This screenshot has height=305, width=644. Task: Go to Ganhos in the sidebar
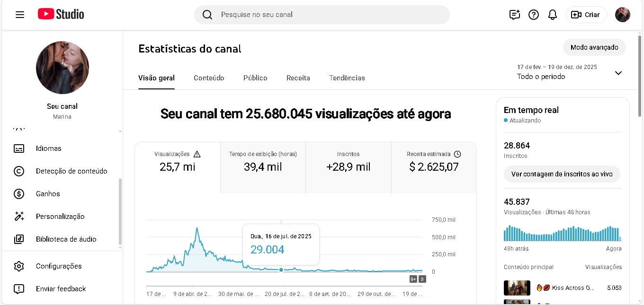[x=48, y=194]
